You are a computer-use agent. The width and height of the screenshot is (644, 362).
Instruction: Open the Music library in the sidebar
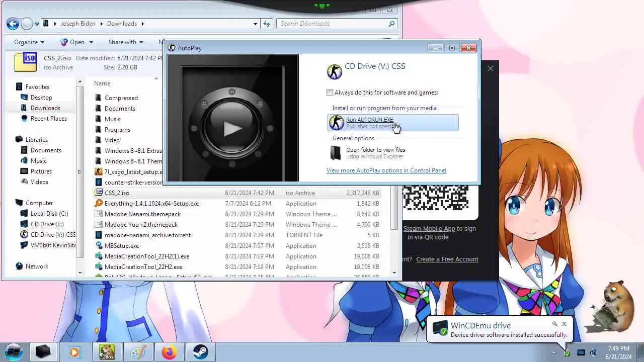tap(39, 161)
